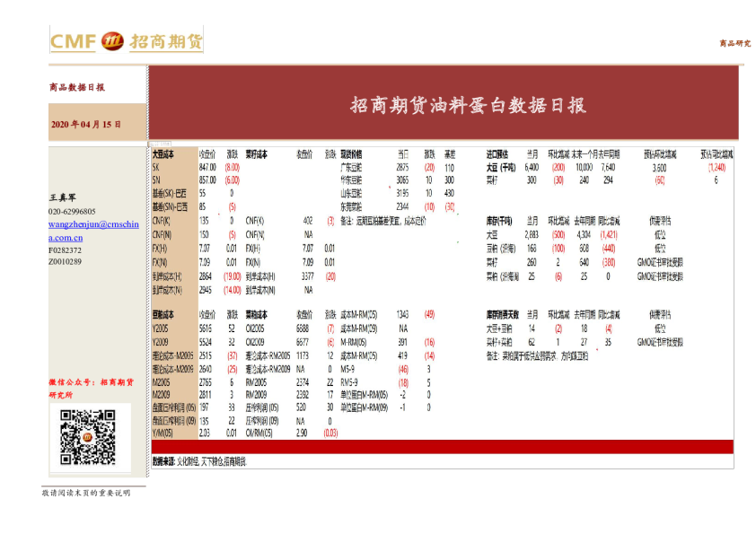Click the 现货价格 column header

352,154
